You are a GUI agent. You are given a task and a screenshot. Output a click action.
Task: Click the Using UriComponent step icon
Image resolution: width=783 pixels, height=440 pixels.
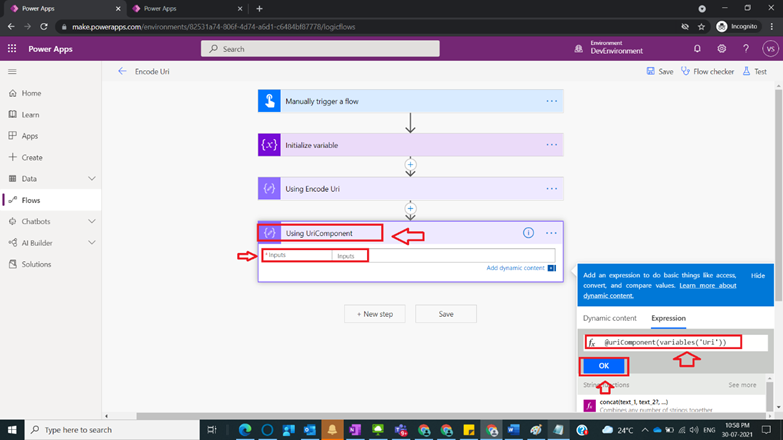(269, 233)
